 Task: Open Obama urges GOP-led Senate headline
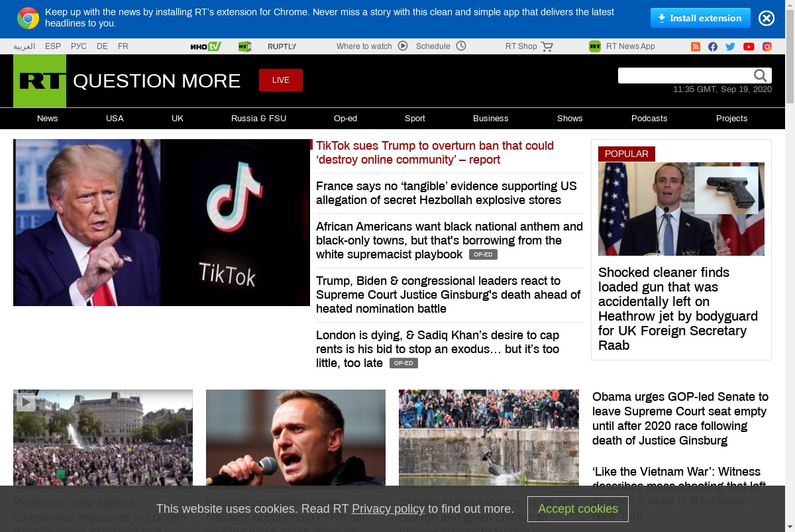[680, 419]
